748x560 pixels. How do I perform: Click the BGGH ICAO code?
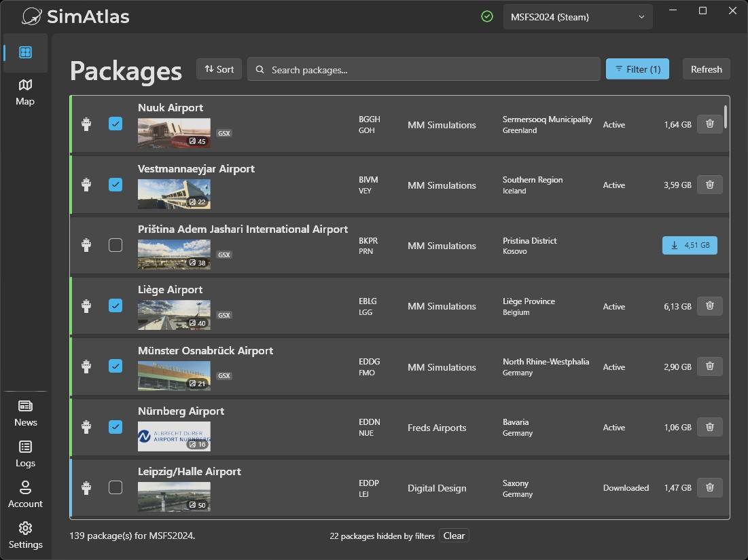coord(369,119)
